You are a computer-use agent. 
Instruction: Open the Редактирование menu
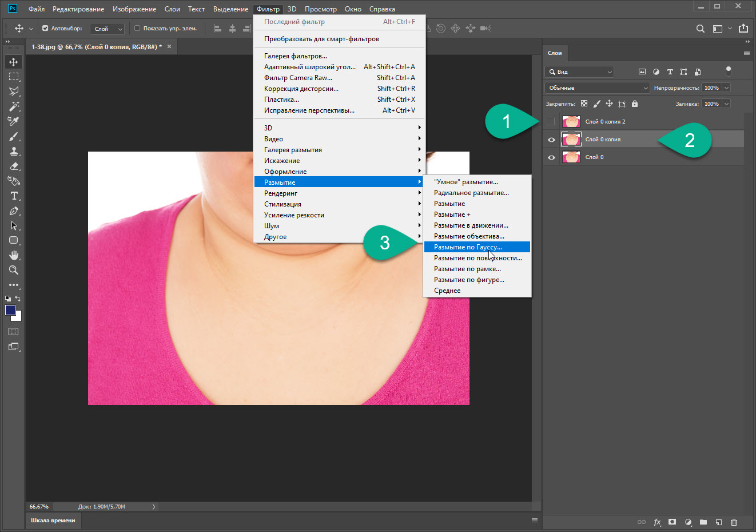[78, 9]
